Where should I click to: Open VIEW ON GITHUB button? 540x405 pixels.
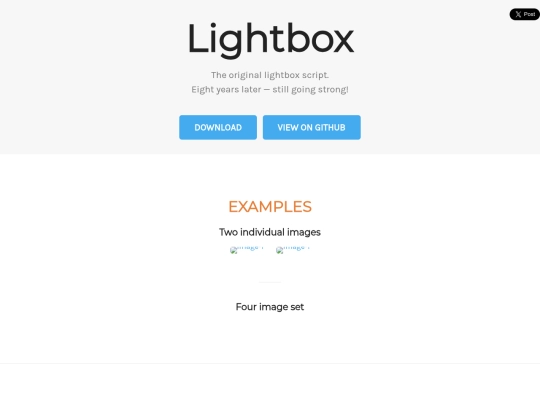click(312, 127)
